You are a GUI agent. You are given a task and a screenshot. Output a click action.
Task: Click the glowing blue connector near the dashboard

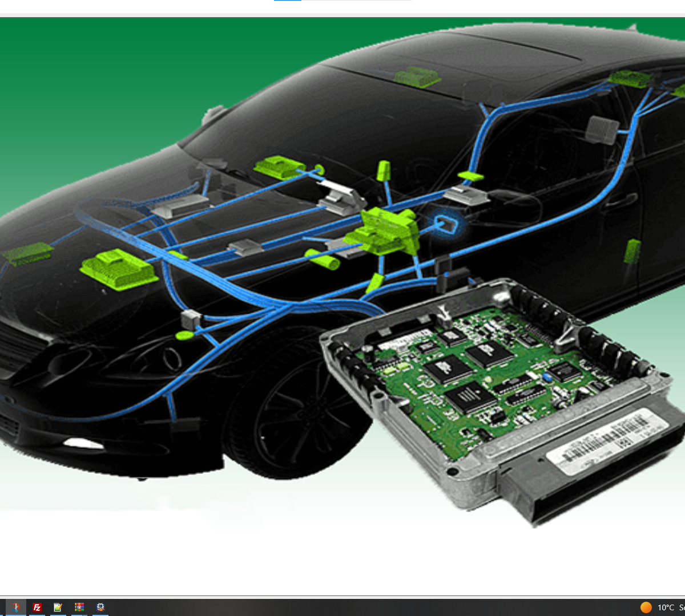click(445, 225)
